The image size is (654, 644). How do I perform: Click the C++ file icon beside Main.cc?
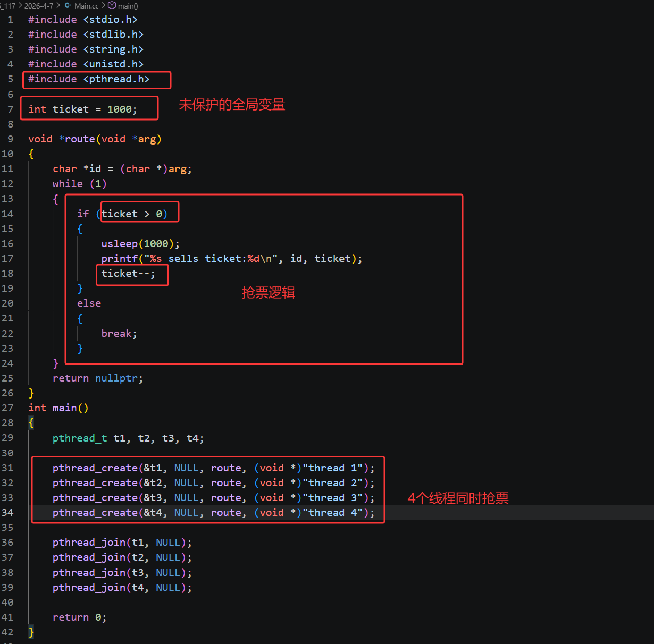(x=68, y=6)
